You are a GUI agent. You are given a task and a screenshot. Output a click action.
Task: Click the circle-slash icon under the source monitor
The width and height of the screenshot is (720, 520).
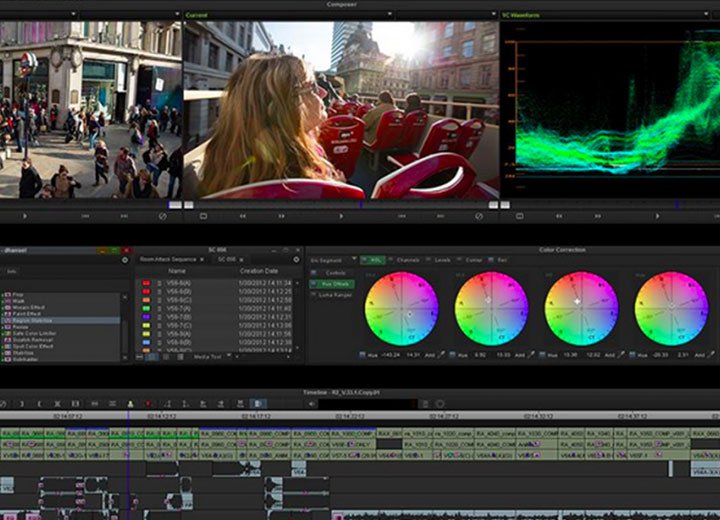(163, 216)
